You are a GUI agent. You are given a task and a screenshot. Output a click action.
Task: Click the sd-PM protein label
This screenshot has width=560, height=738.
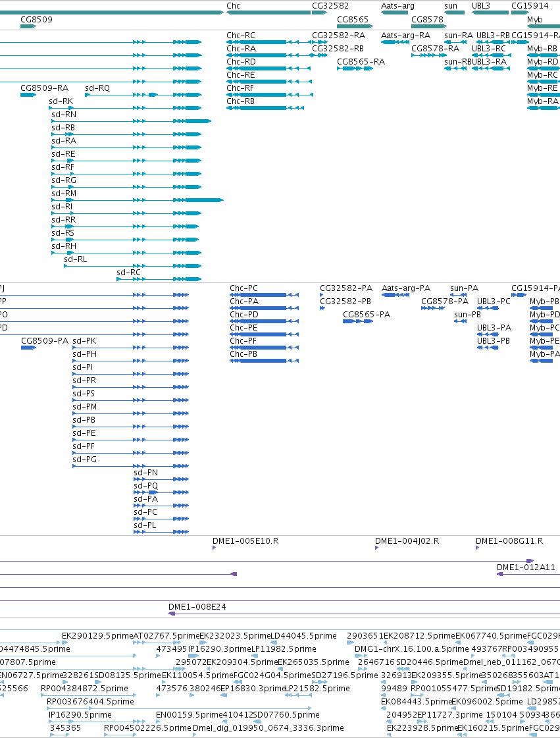(x=85, y=407)
